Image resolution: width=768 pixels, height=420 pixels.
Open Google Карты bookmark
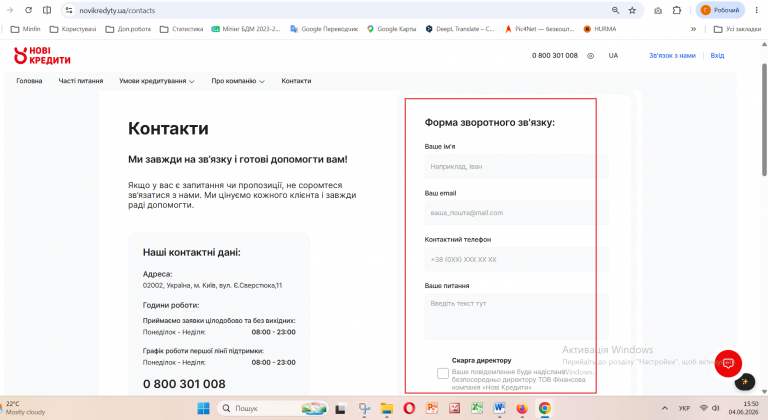[391, 29]
